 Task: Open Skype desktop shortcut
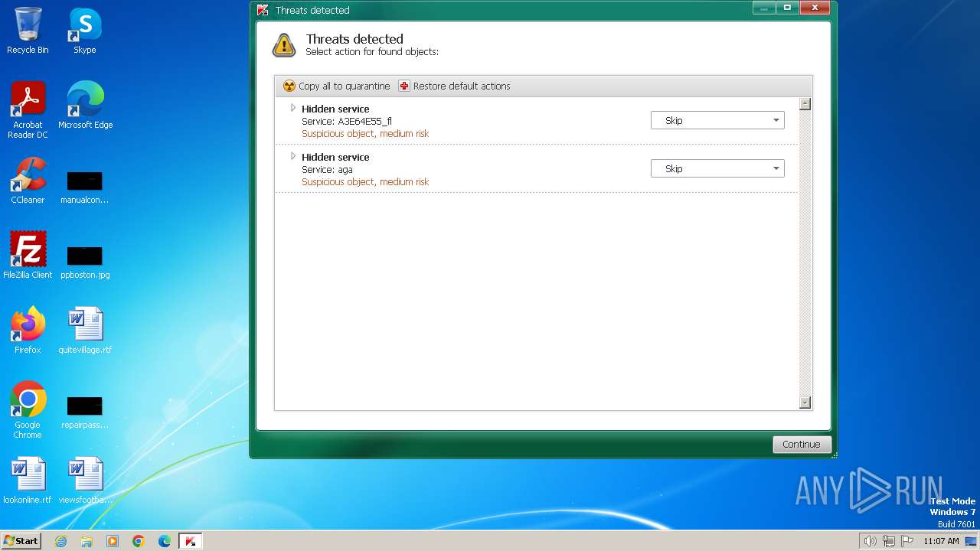click(85, 31)
